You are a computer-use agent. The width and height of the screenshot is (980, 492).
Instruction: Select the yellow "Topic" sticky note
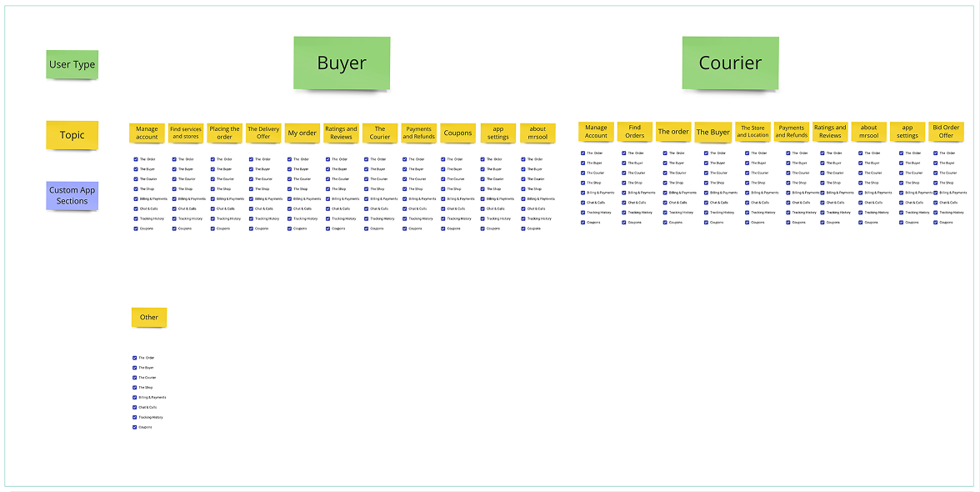[x=72, y=135]
